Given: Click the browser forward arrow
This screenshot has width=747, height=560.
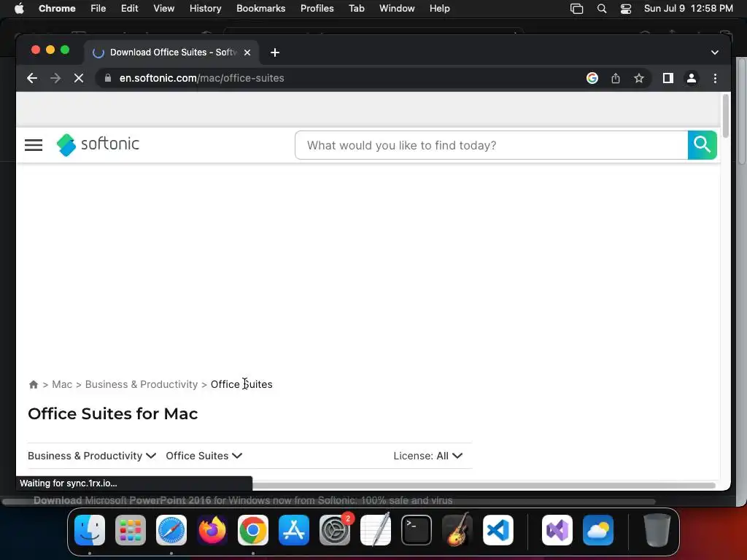Looking at the screenshot, I should pyautogui.click(x=55, y=78).
